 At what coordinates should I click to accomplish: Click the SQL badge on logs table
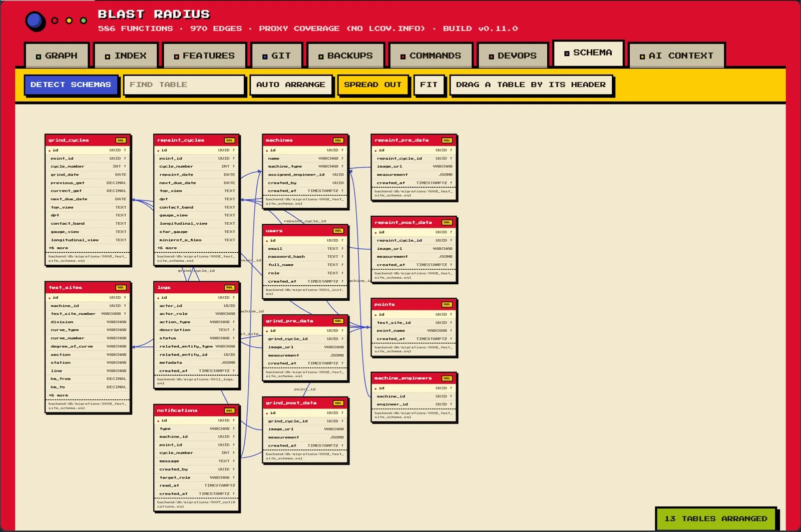pos(229,288)
